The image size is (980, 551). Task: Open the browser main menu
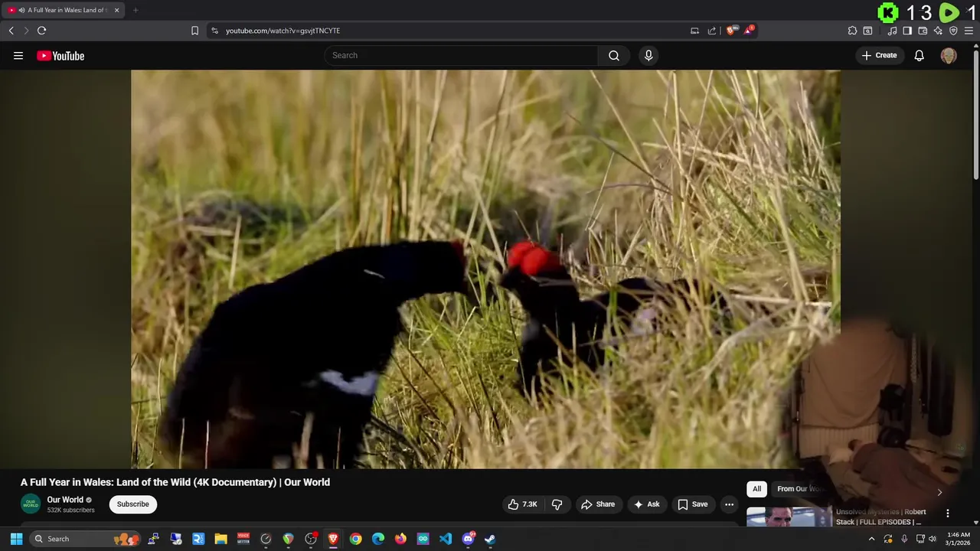pyautogui.click(x=969, y=31)
